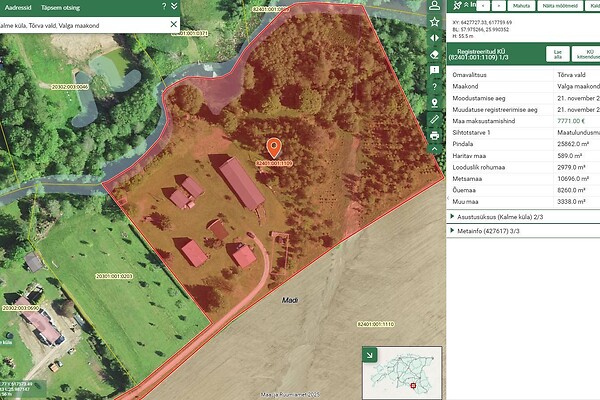Click the orange parcel marker on map
600x400 pixels.
(274, 148)
